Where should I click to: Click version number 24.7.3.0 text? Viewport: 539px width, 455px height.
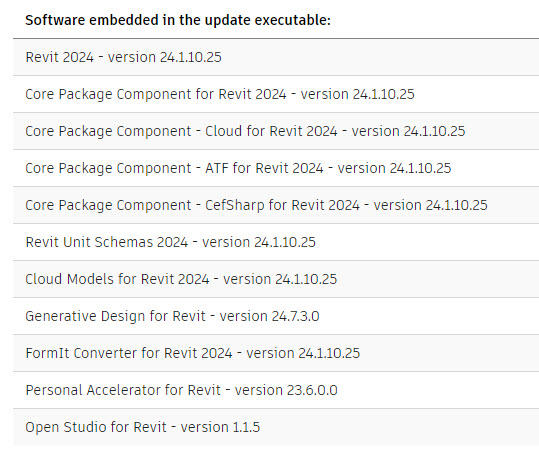tap(296, 316)
